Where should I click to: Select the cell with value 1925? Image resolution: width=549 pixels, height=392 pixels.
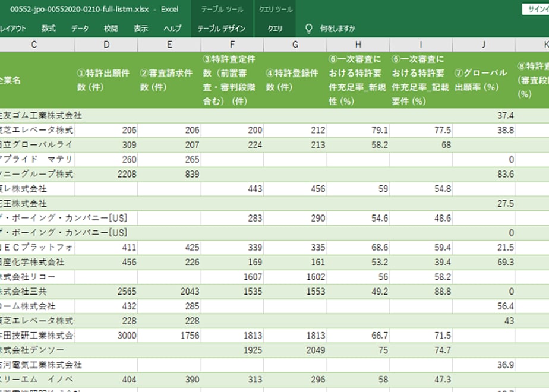pos(232,350)
